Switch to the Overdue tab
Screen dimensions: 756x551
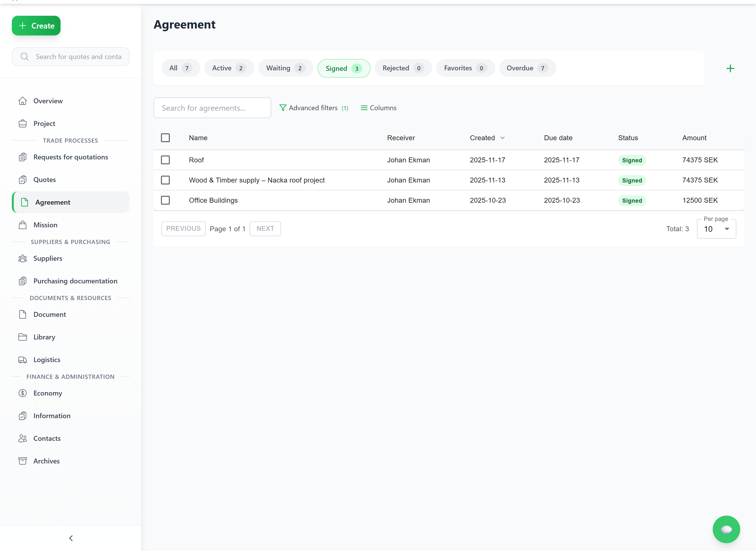click(527, 68)
